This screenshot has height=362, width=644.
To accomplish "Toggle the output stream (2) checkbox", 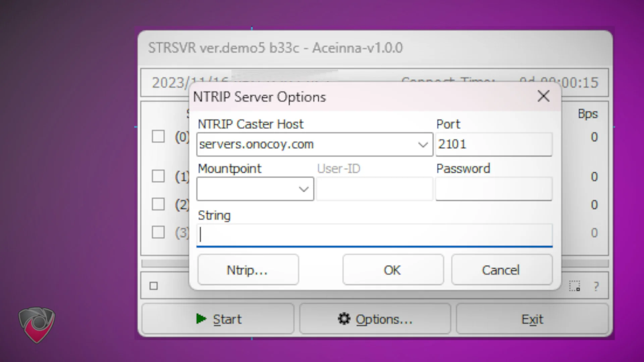I will 158,204.
